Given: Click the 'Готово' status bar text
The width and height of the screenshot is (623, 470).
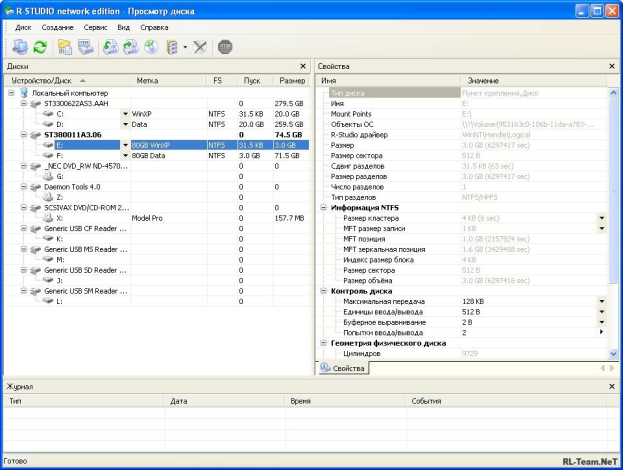Looking at the screenshot, I should pos(15,461).
